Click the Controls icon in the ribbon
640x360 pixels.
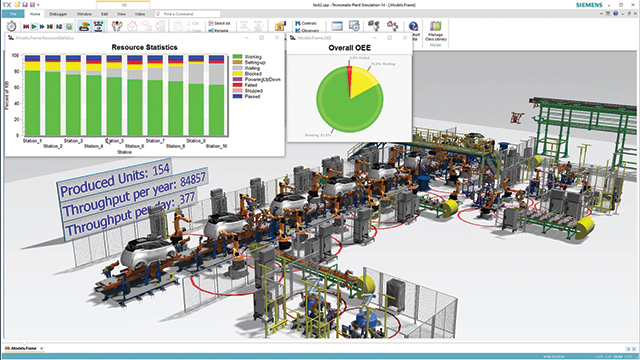(306, 23)
